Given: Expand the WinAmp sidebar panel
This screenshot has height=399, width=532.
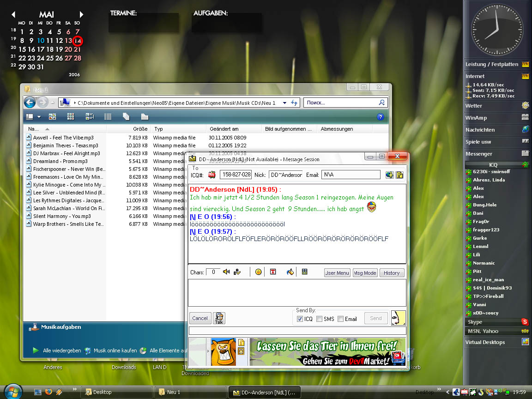Looking at the screenshot, I should click(x=497, y=118).
